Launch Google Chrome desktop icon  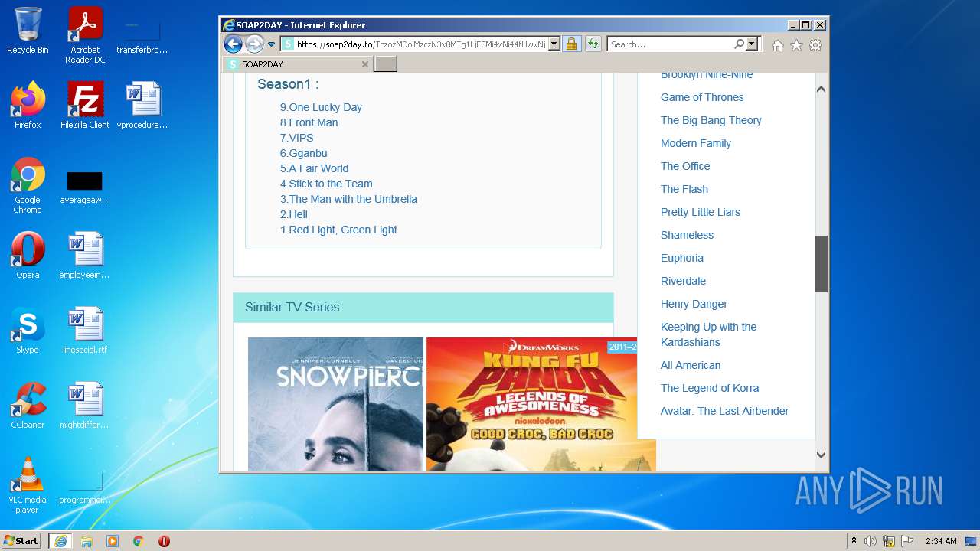tap(28, 185)
